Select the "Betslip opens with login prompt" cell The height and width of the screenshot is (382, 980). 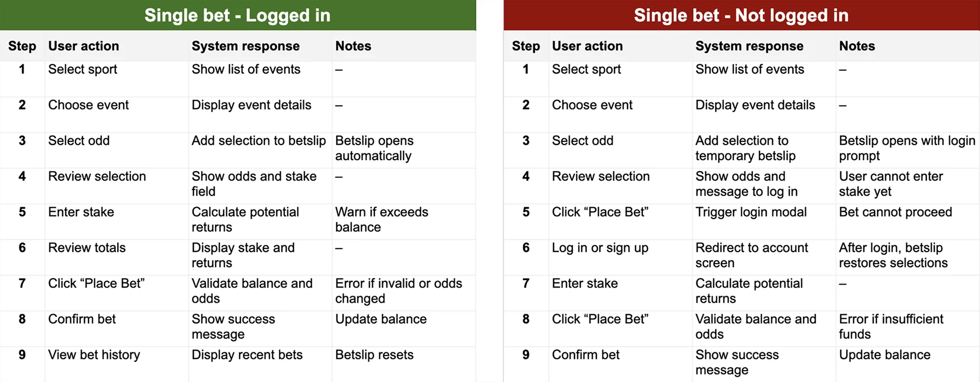(906, 148)
